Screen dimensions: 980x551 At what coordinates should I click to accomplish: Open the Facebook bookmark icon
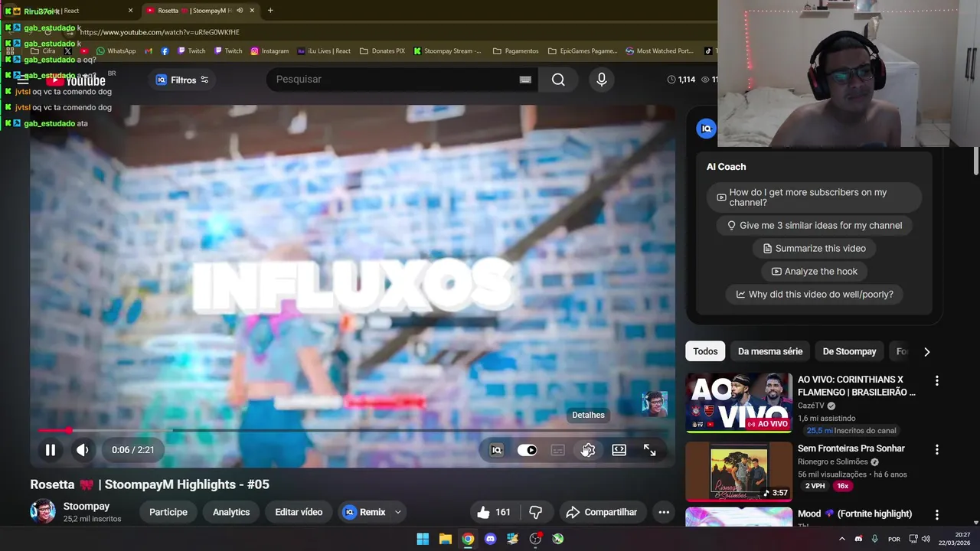[x=165, y=51]
